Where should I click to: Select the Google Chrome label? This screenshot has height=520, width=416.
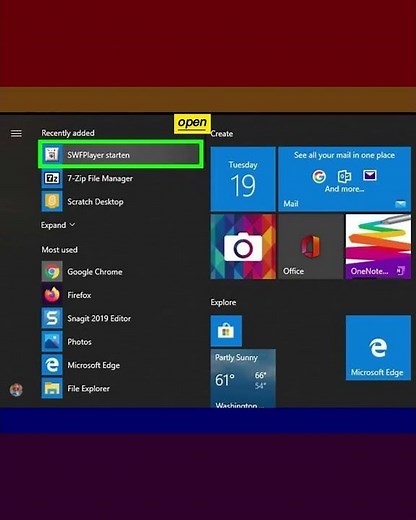tap(95, 272)
